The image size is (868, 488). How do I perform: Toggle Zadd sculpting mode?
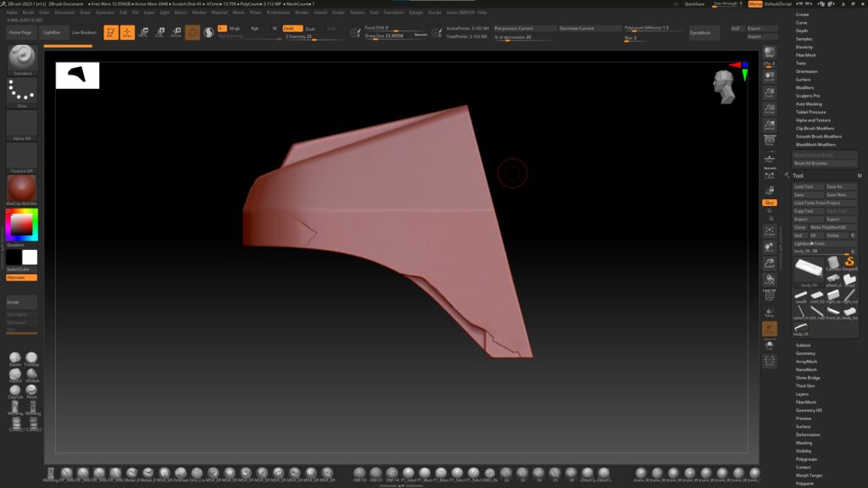tap(292, 28)
